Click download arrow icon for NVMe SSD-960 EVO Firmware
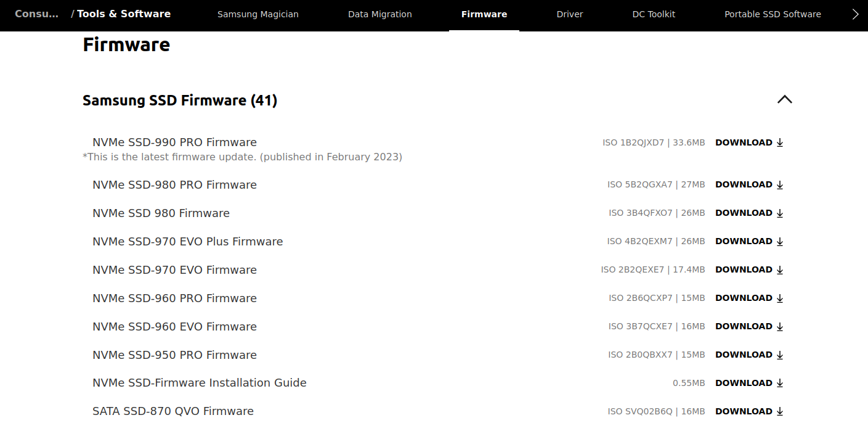The image size is (868, 423). click(x=780, y=326)
